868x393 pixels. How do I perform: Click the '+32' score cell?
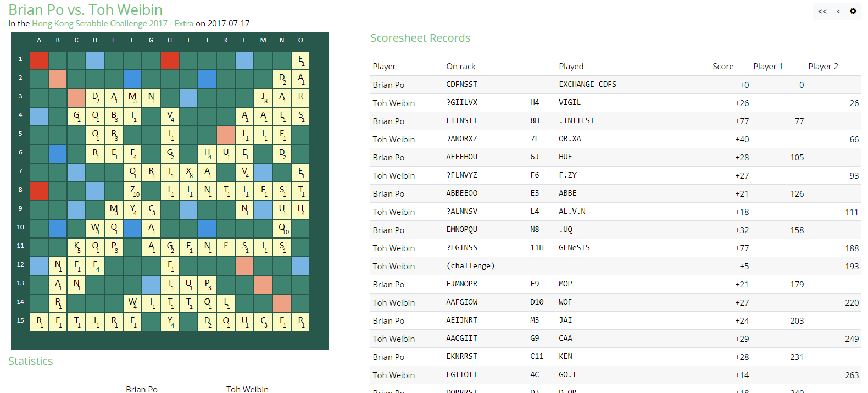coord(742,230)
